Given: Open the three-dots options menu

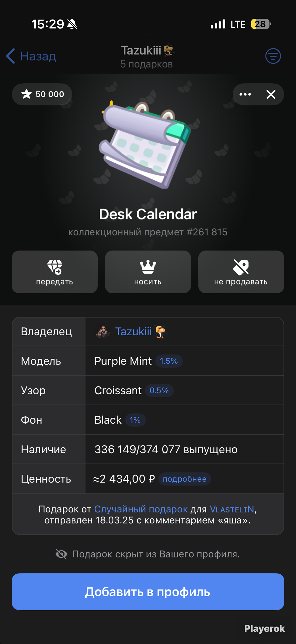Looking at the screenshot, I should click(x=245, y=94).
